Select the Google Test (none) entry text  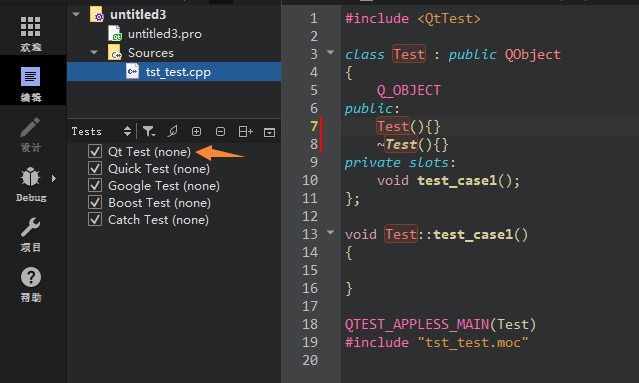coord(164,186)
